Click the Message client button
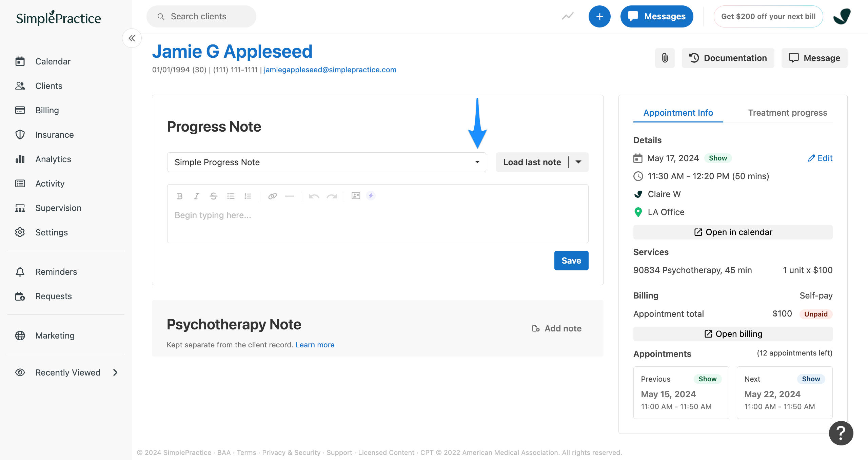Viewport: 868px width, 460px height. (x=814, y=58)
